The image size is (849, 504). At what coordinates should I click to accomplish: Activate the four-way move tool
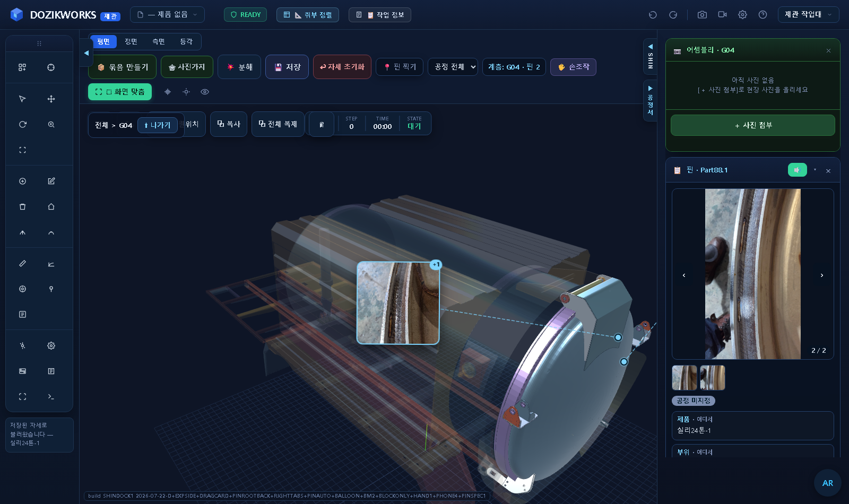tap(51, 99)
